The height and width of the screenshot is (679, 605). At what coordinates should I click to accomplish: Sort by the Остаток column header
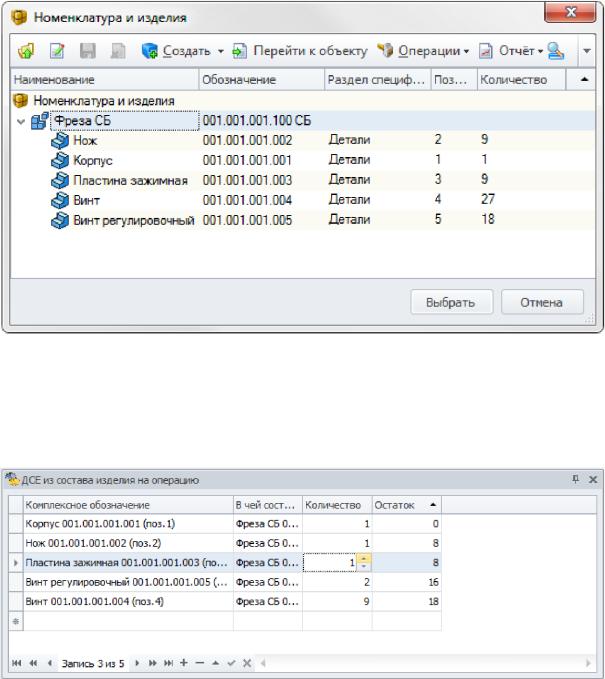[407, 505]
